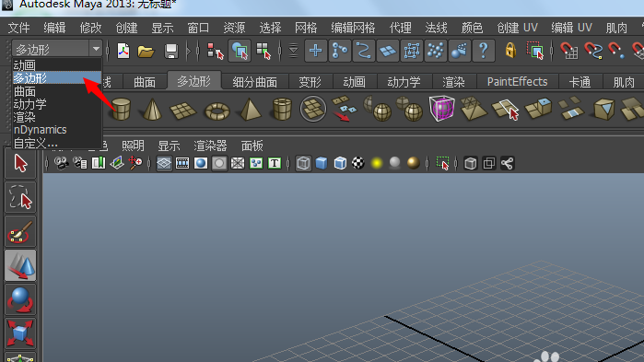644x362 pixels.
Task: Switch to the 细分曲面 shelf tab
Action: tap(255, 82)
